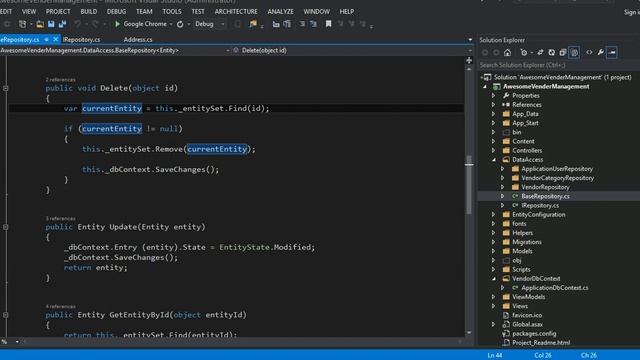Click the Home icon in Solution Explorer

[507, 52]
